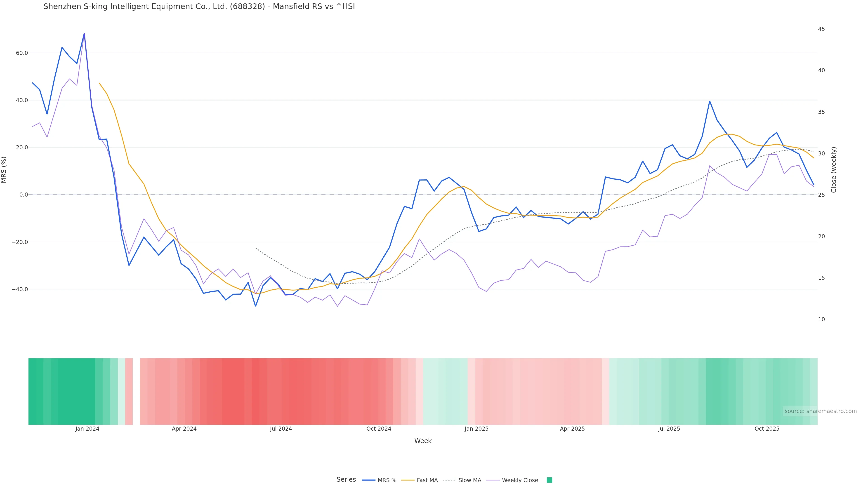Click the 'MRS (%)' left axis title

tap(4, 170)
